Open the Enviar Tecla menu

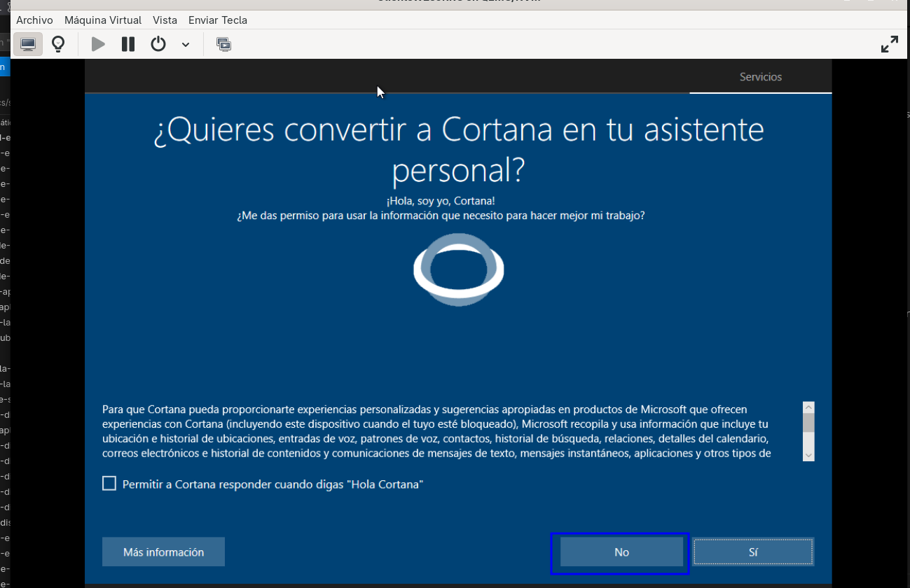[x=218, y=20]
